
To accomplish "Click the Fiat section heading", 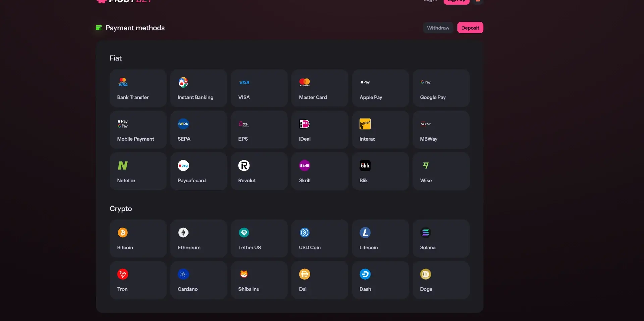I will pos(115,58).
